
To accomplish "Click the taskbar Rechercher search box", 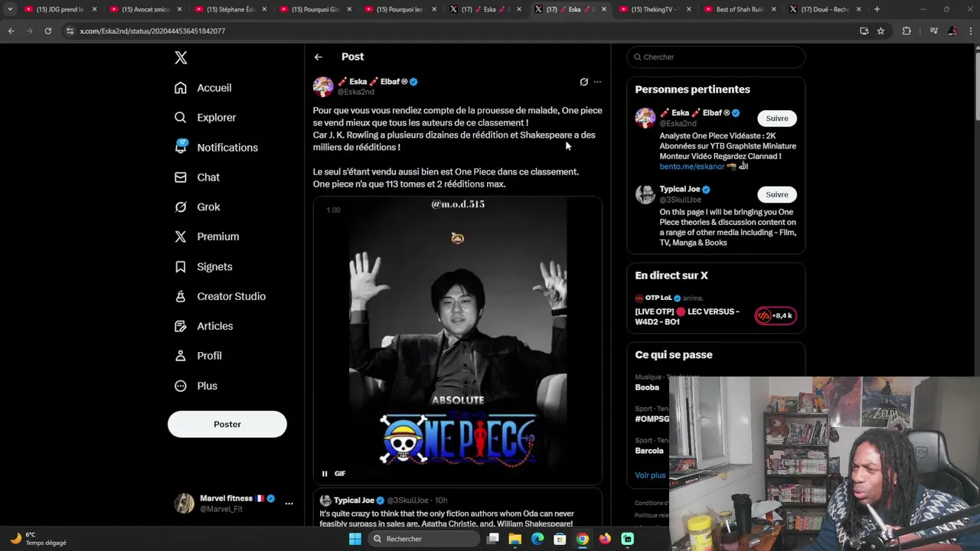I will point(423,539).
